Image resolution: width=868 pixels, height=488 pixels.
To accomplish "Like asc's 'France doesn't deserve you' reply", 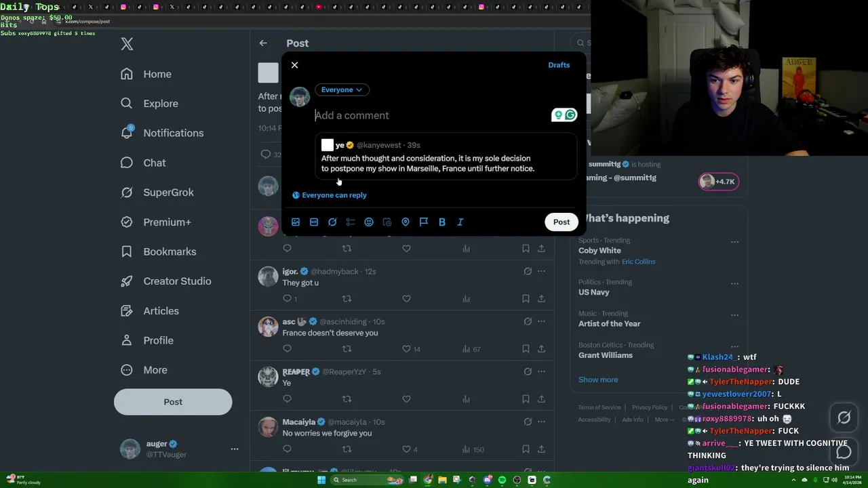I will (x=406, y=348).
